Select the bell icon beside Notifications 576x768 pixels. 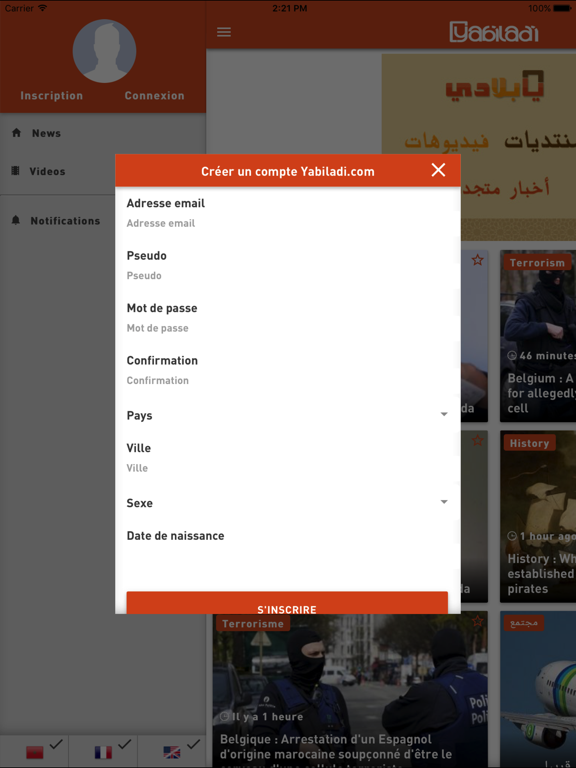[16, 220]
